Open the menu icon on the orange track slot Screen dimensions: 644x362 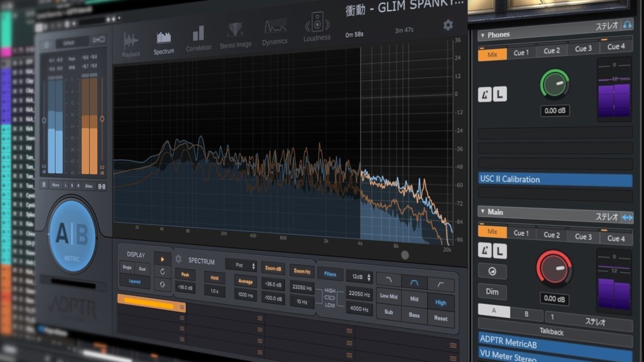pos(182,307)
